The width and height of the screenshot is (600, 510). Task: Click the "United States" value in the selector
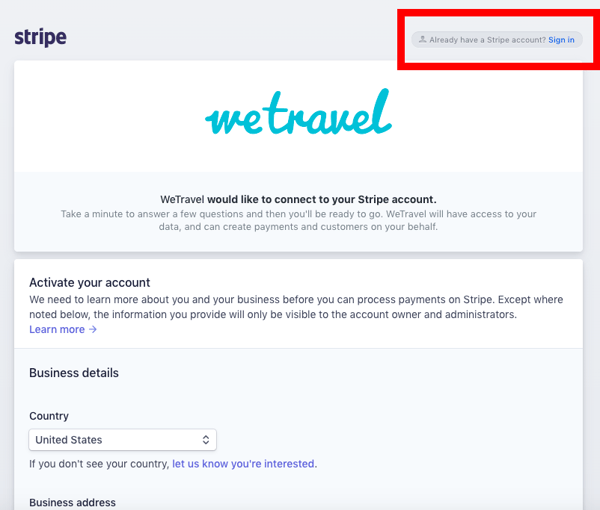point(69,440)
